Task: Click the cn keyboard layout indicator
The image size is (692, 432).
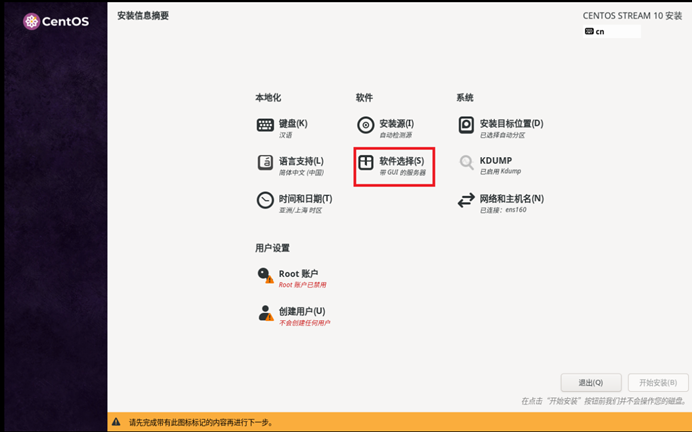Action: [x=612, y=31]
